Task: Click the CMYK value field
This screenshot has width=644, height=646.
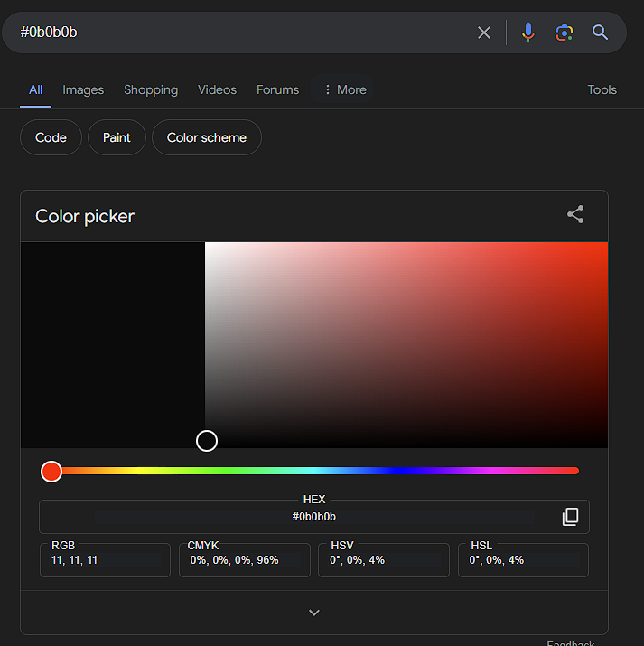Action: coord(245,560)
